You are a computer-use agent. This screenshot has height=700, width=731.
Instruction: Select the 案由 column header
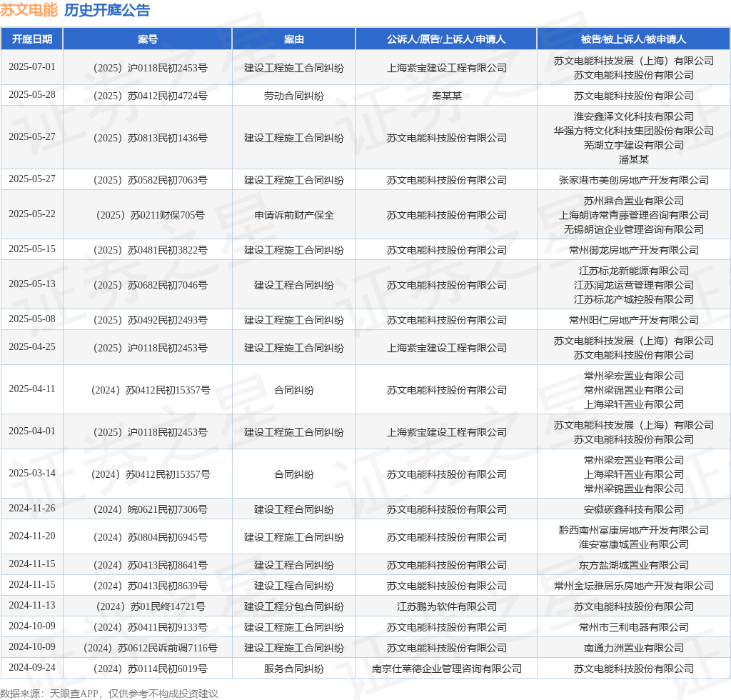pos(293,39)
